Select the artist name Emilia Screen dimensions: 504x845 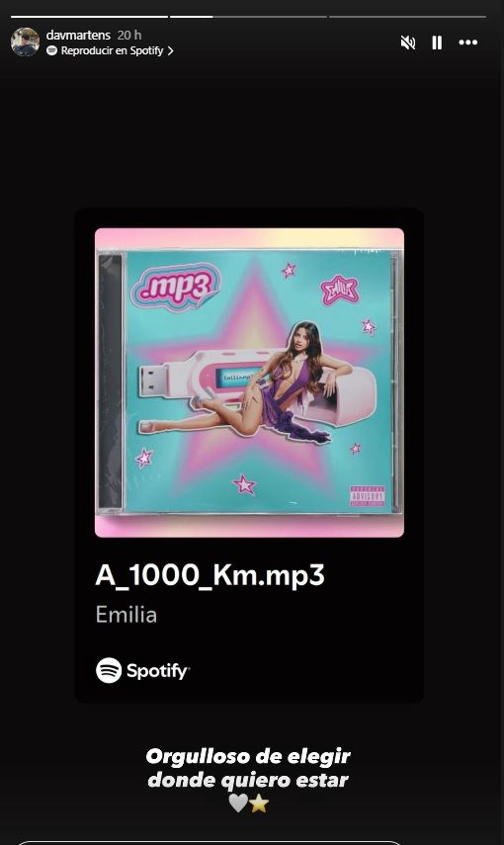tap(126, 615)
